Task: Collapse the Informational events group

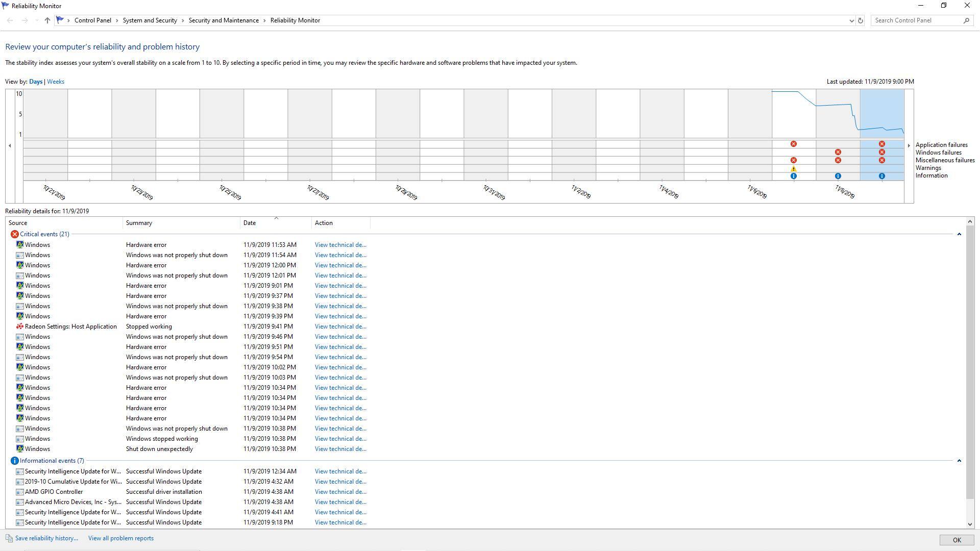Action: (x=959, y=461)
